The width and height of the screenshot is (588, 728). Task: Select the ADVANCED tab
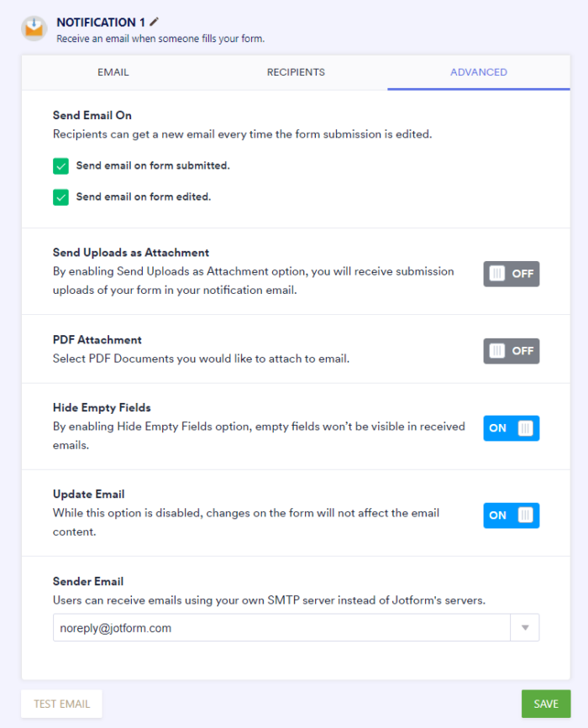coord(478,72)
